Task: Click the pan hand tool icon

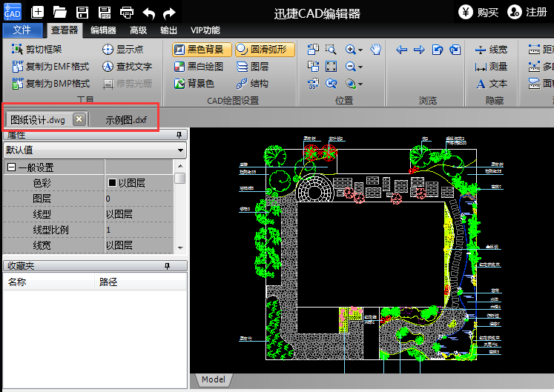Action: coord(376,50)
